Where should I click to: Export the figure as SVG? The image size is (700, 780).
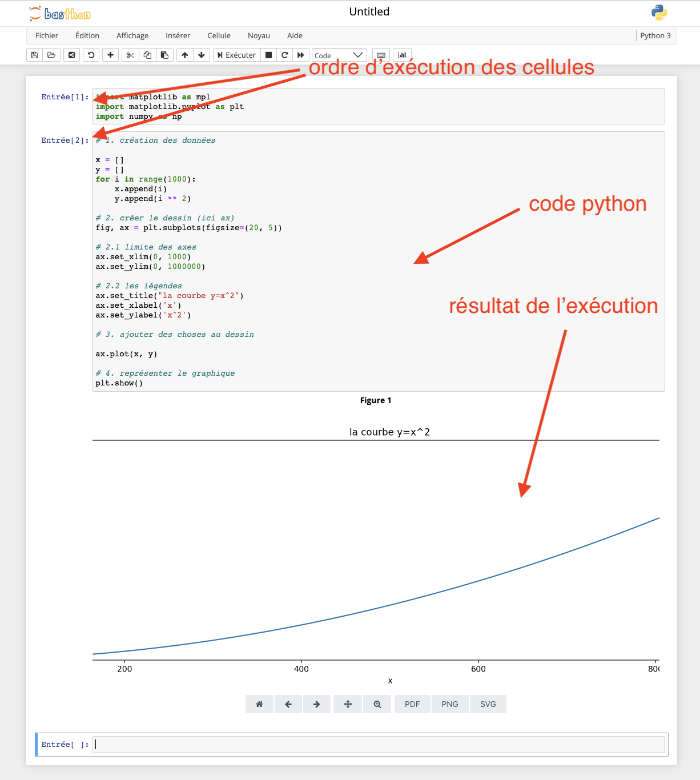click(488, 704)
